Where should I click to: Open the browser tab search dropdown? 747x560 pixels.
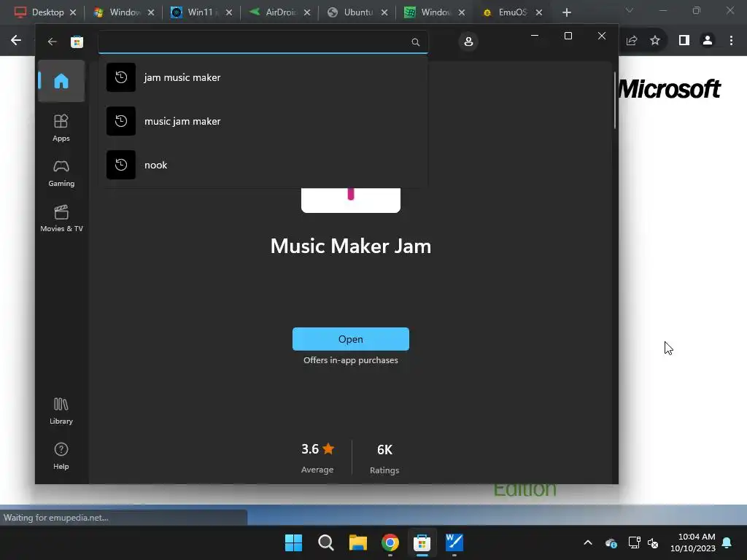629,10
